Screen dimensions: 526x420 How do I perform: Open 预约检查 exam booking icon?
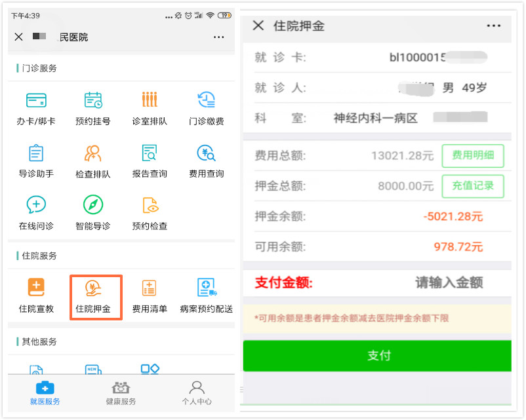coord(150,205)
